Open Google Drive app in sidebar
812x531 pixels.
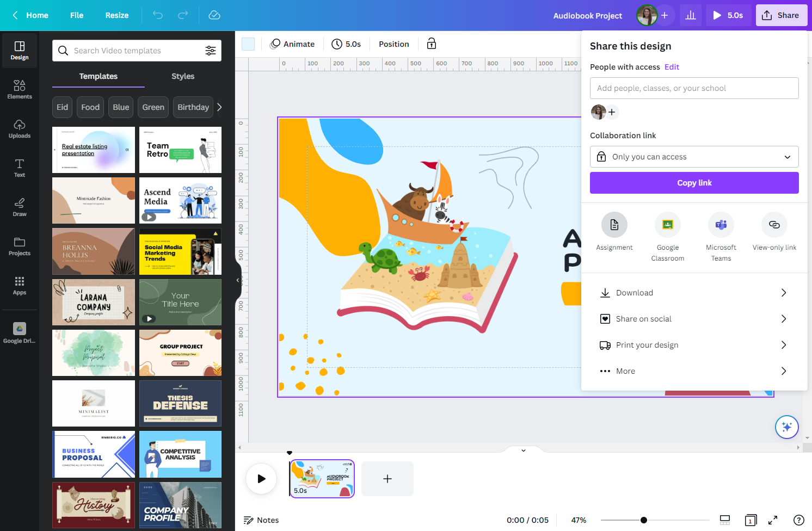20,333
